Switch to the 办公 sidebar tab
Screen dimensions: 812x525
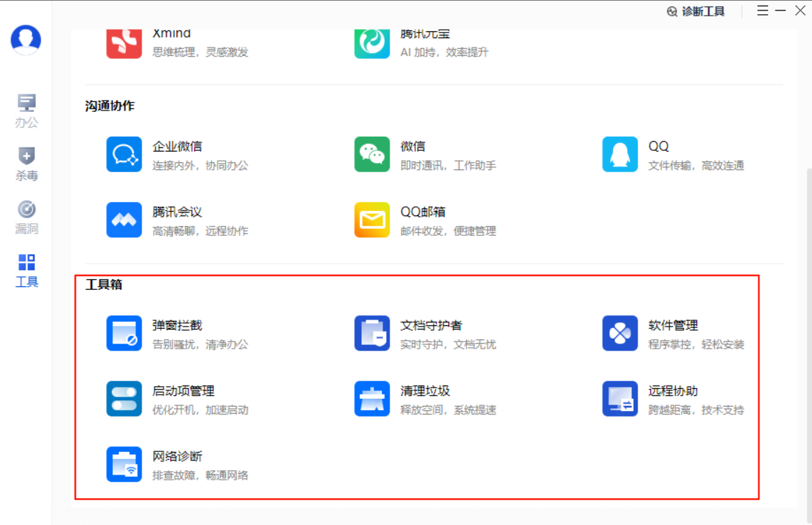coord(26,111)
